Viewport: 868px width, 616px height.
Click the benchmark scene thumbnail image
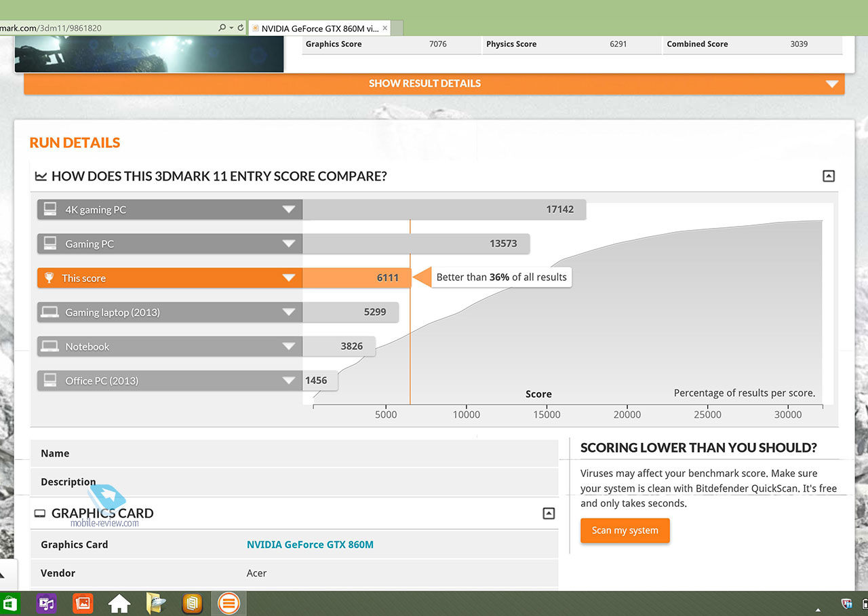click(x=149, y=54)
